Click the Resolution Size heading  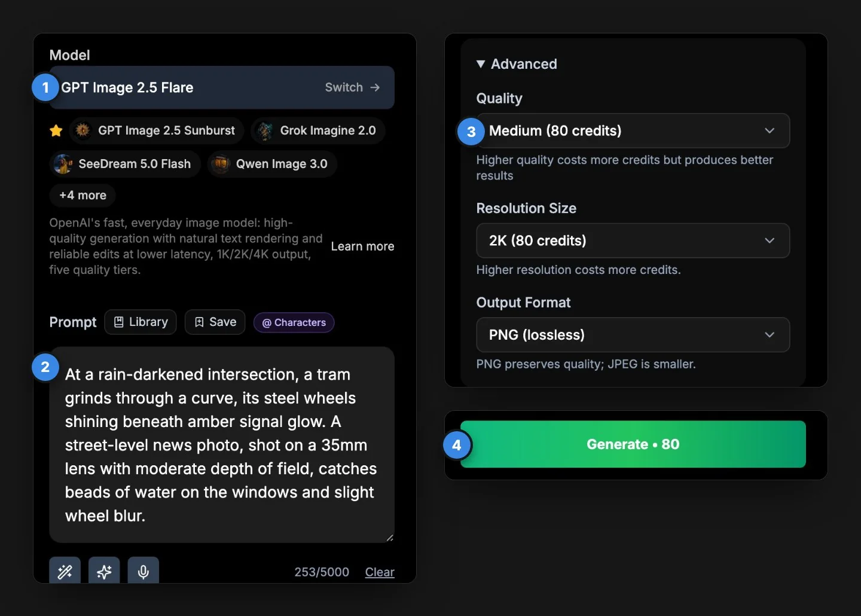point(526,208)
